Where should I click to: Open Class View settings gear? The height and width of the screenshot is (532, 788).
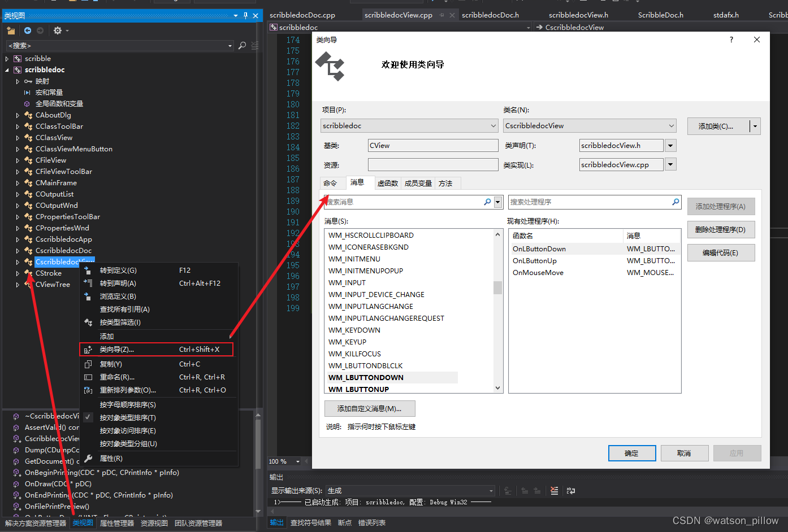tap(58, 30)
